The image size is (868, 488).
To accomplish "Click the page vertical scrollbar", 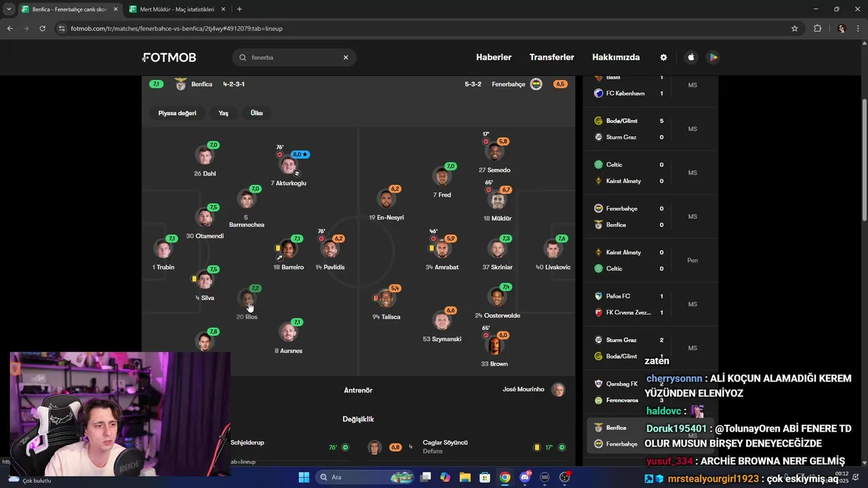I will coord(864,159).
